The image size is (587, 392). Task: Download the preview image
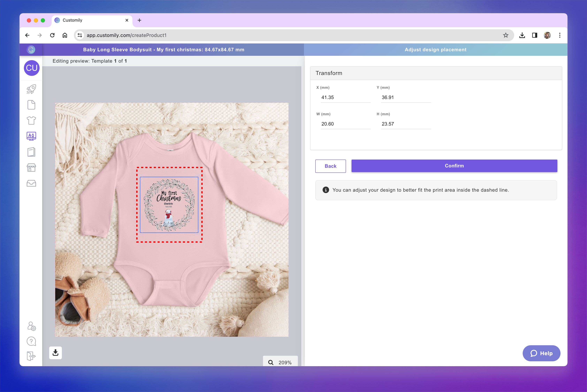tap(55, 353)
